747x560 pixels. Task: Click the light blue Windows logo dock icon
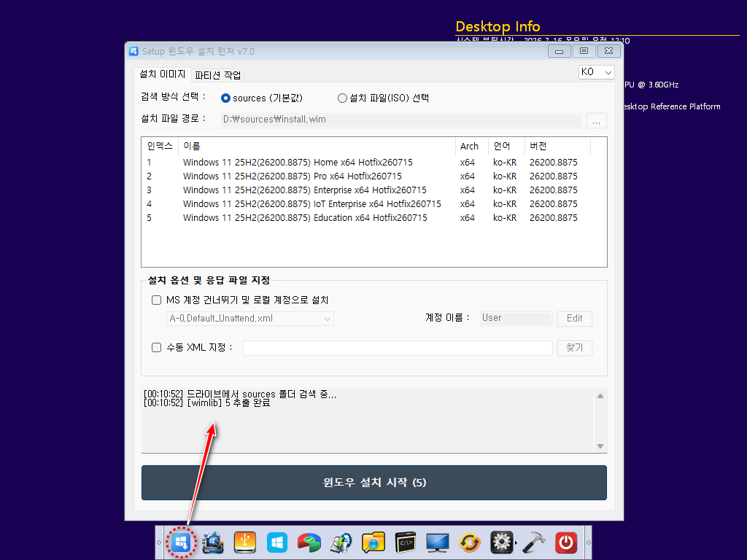coord(276,542)
